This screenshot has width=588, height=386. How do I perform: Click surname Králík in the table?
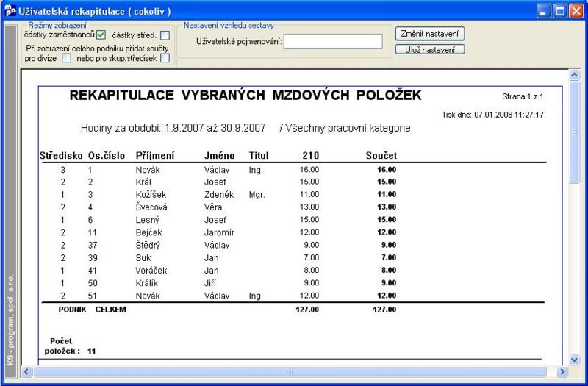point(147,283)
